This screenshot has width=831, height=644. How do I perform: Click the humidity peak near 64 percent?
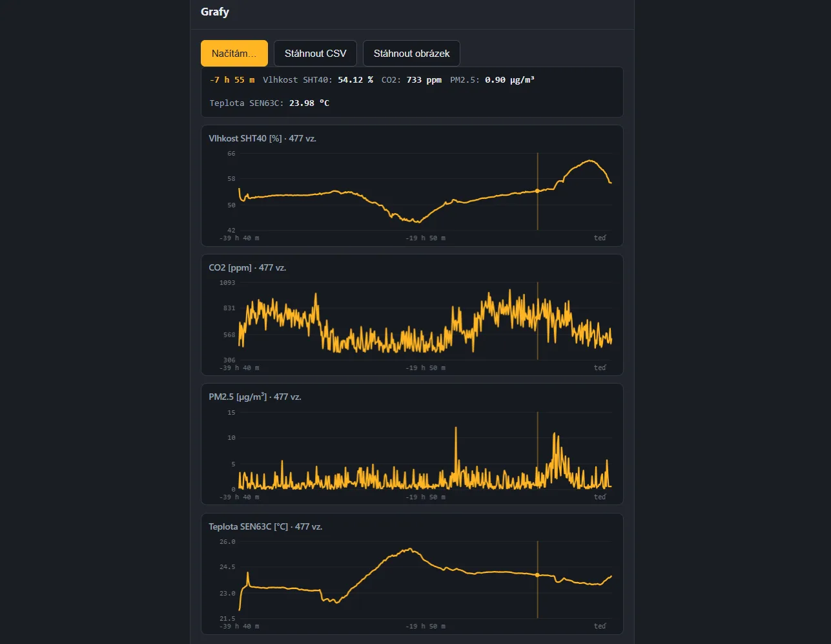[590, 161]
